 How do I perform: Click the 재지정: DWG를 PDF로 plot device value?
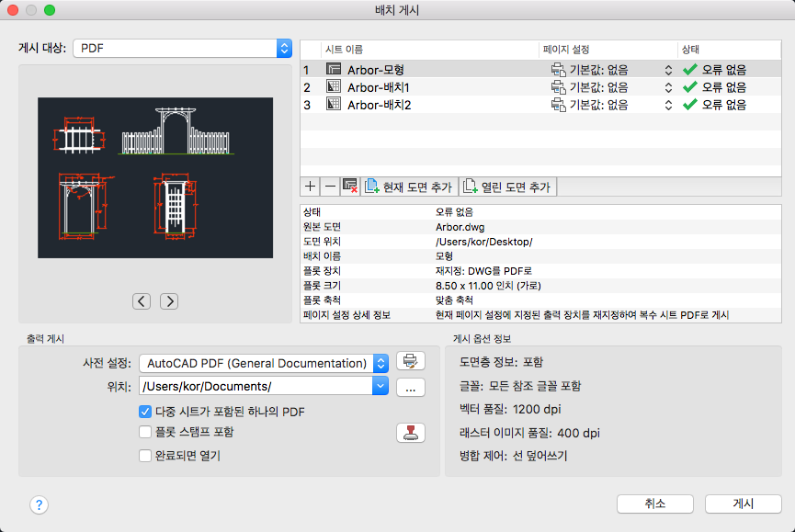pyautogui.click(x=483, y=271)
